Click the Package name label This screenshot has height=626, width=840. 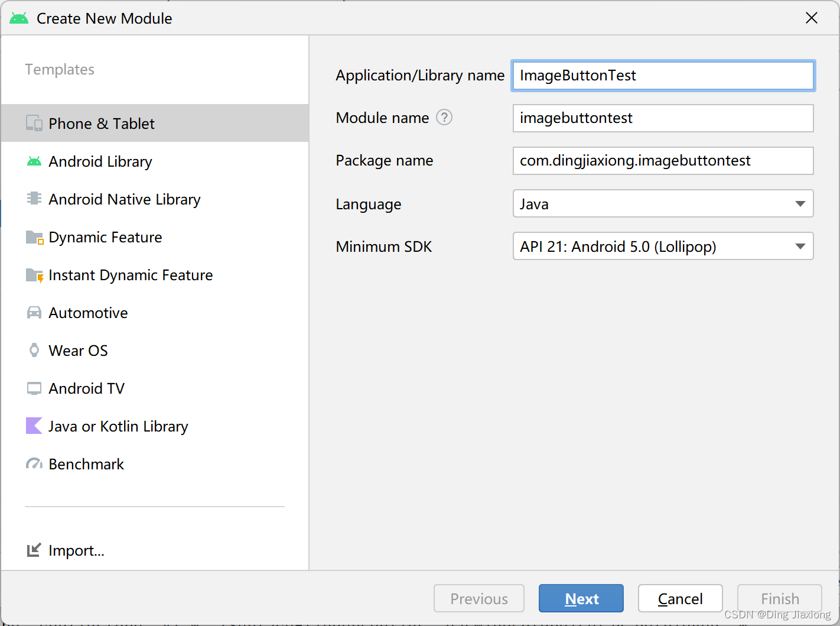[x=385, y=161]
